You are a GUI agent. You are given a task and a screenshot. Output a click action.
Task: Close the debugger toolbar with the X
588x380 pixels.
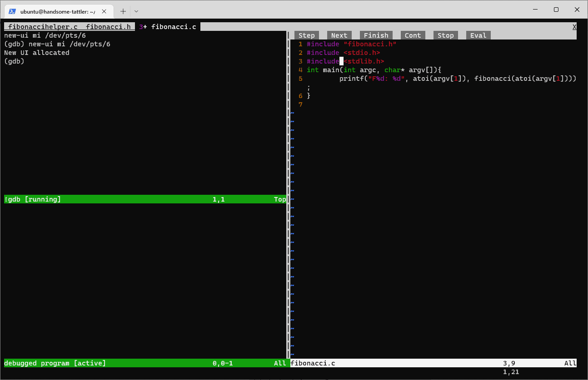pyautogui.click(x=574, y=26)
